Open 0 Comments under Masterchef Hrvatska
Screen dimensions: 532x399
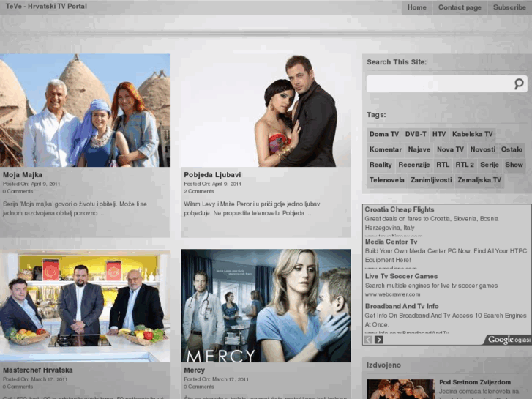tap(18, 387)
